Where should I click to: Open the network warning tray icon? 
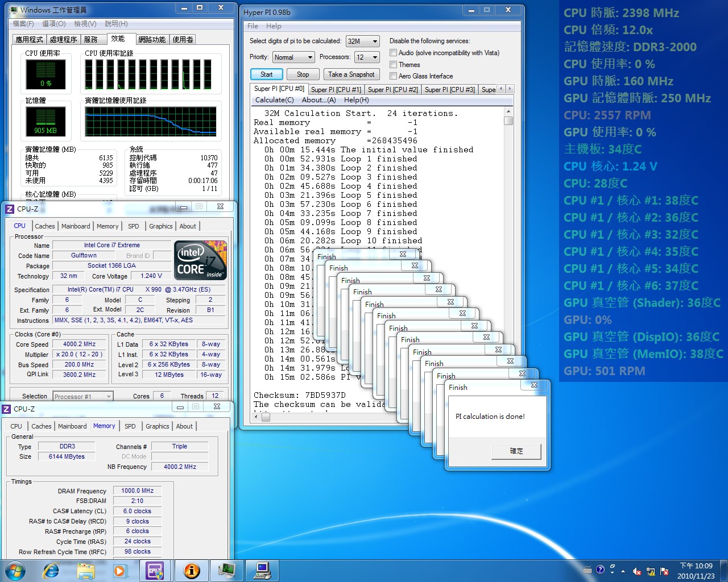tap(650, 572)
